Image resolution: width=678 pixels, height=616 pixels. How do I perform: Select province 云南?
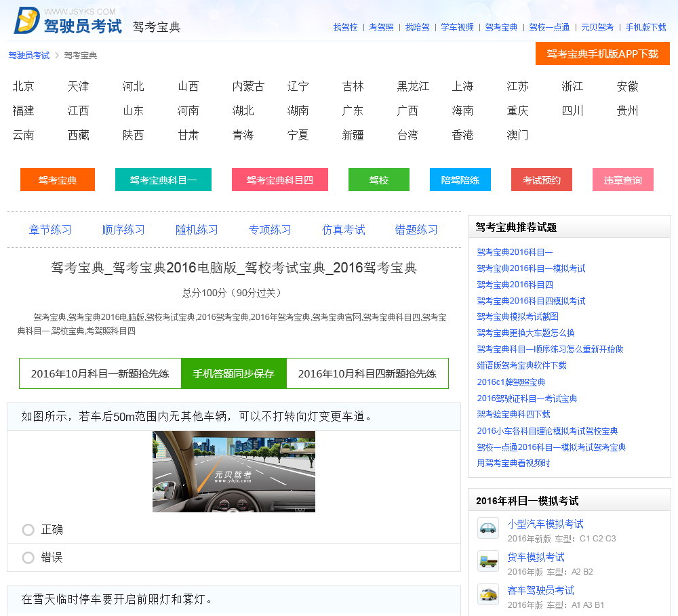point(23,135)
